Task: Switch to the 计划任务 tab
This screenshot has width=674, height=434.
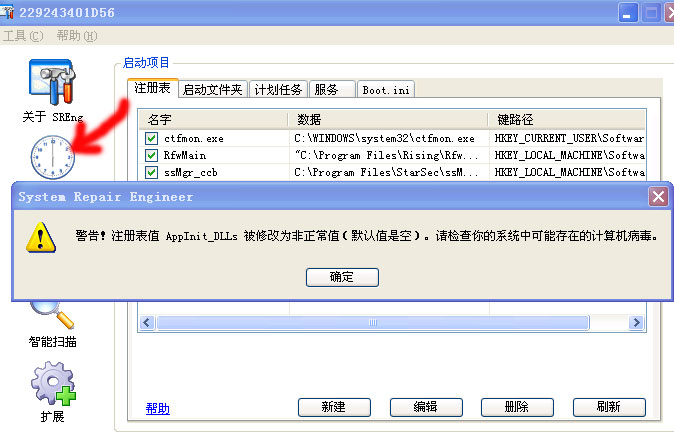Action: tap(278, 89)
